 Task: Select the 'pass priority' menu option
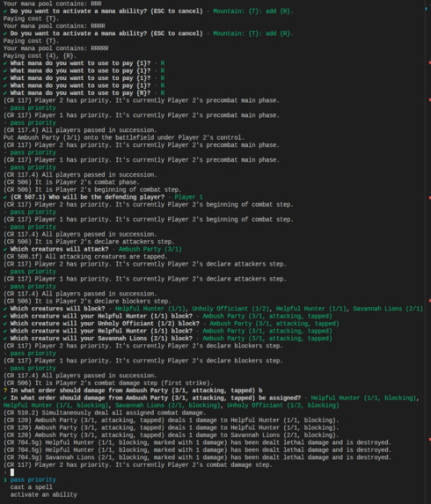[33, 479]
